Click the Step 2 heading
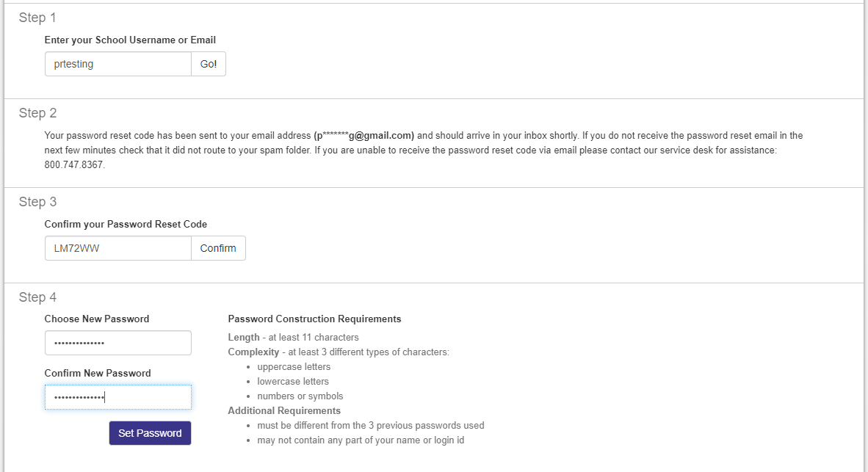 click(37, 113)
